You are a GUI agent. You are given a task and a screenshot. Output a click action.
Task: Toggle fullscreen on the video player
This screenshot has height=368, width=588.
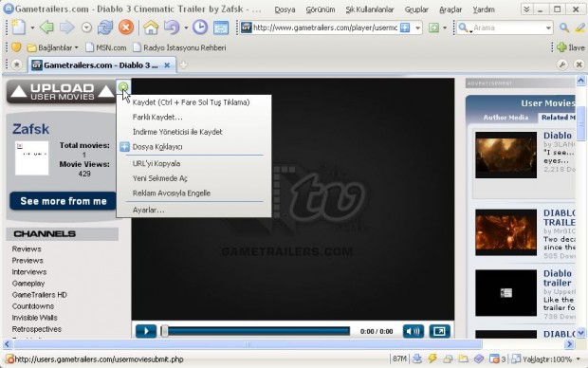pos(439,331)
